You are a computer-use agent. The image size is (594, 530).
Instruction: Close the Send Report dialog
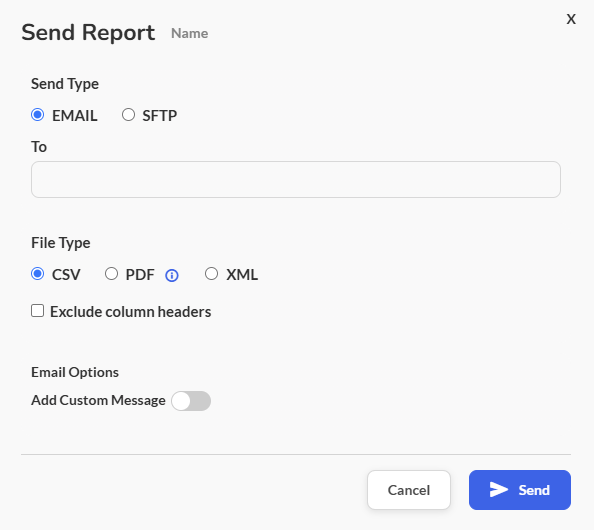571,19
